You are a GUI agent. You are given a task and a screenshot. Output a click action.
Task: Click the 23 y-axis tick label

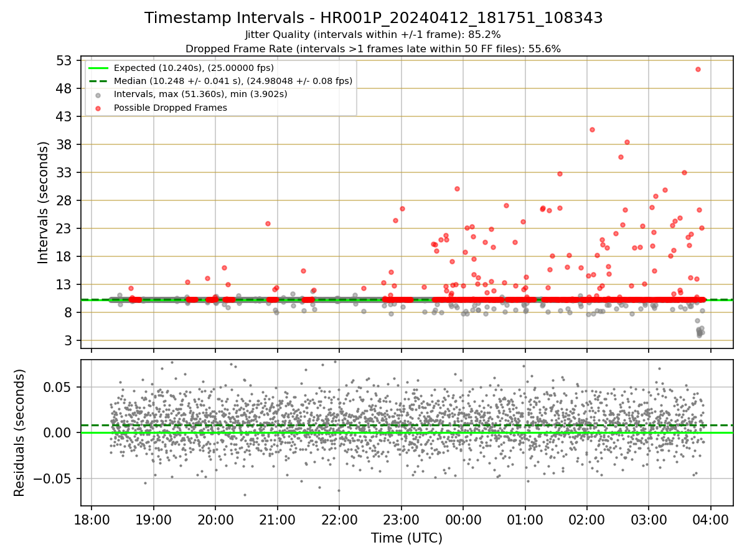65,228
